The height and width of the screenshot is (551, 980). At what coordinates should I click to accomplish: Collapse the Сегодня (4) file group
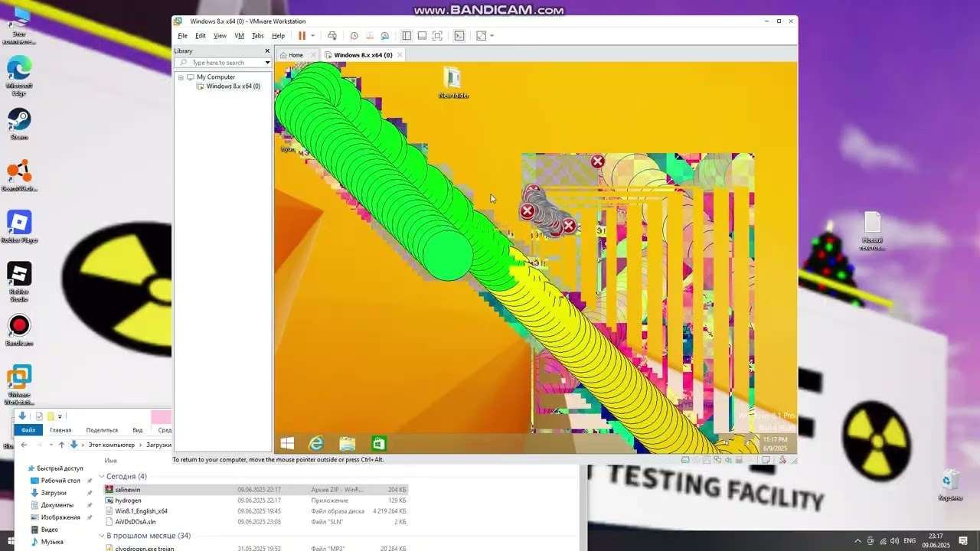[102, 477]
